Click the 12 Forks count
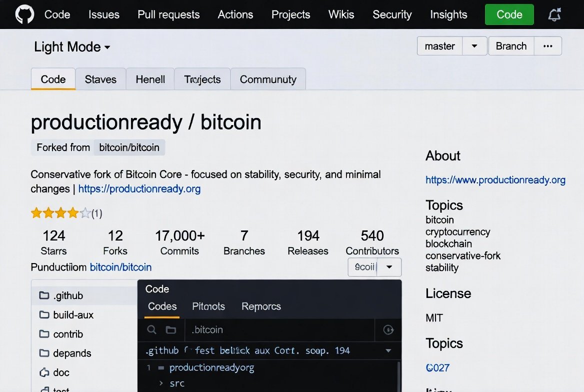This screenshot has width=584, height=392. coord(115,242)
